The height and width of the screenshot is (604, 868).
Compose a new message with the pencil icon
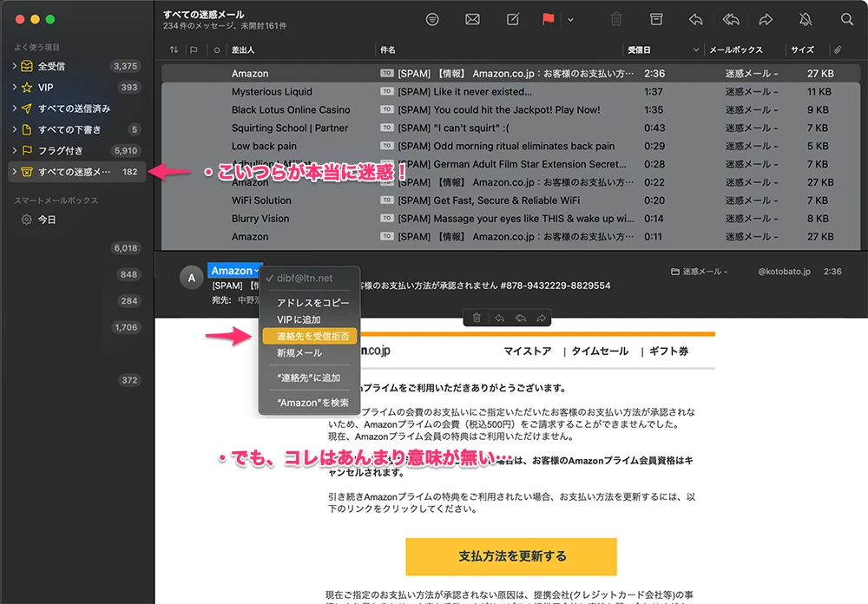pos(513,19)
